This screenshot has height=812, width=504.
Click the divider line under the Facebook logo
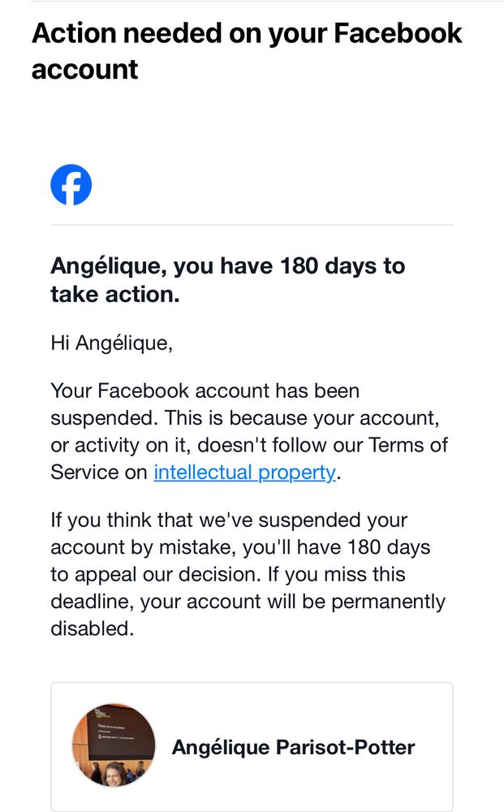pos(252,225)
